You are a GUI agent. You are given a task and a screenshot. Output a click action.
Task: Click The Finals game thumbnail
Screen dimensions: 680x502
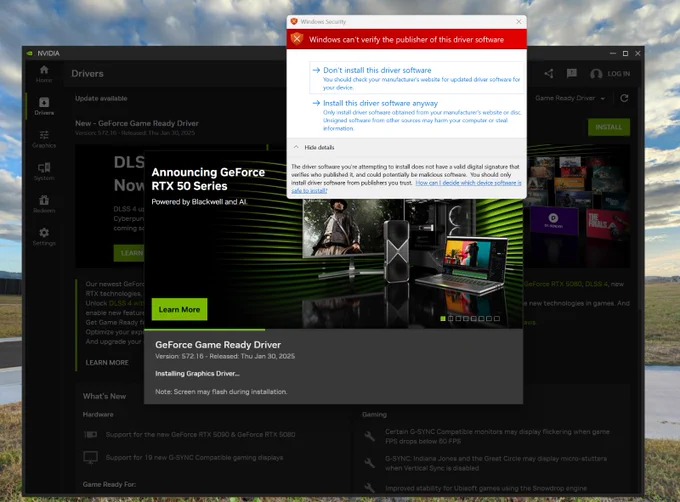[x=607, y=223]
